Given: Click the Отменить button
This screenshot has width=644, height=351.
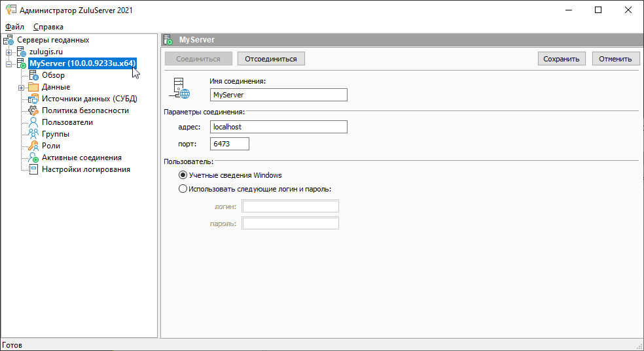Looking at the screenshot, I should [x=616, y=59].
